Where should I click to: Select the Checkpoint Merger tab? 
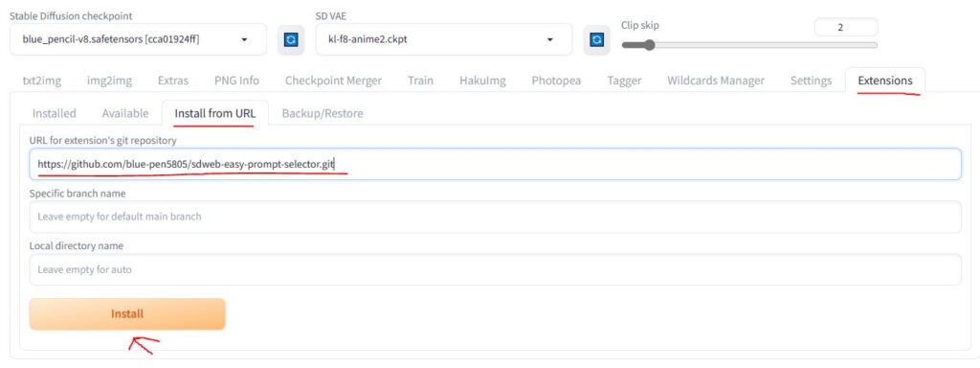tap(333, 80)
